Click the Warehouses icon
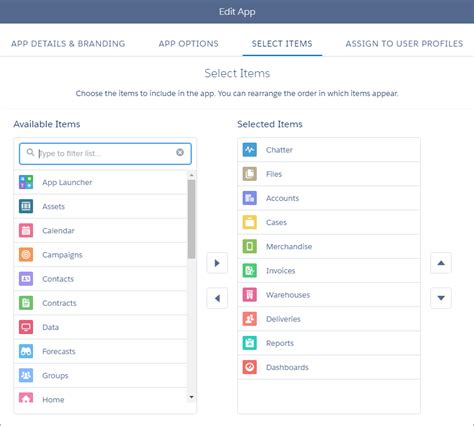474x426 pixels. pyautogui.click(x=250, y=295)
